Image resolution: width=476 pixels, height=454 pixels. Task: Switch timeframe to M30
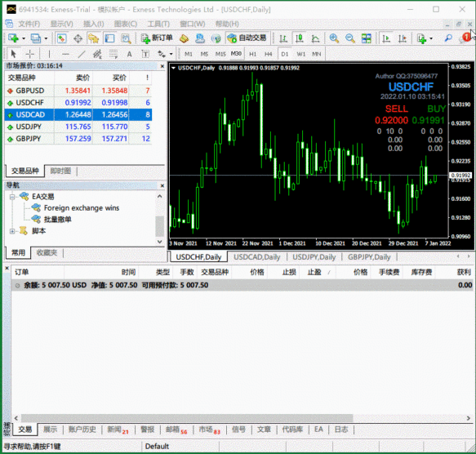(236, 54)
